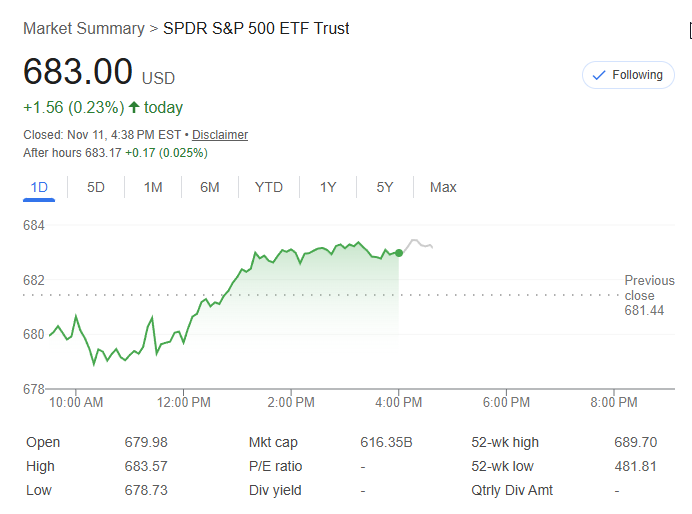Viewport: 692px width, 514px height.
Task: Show the 1M price history
Action: pyautogui.click(x=153, y=187)
